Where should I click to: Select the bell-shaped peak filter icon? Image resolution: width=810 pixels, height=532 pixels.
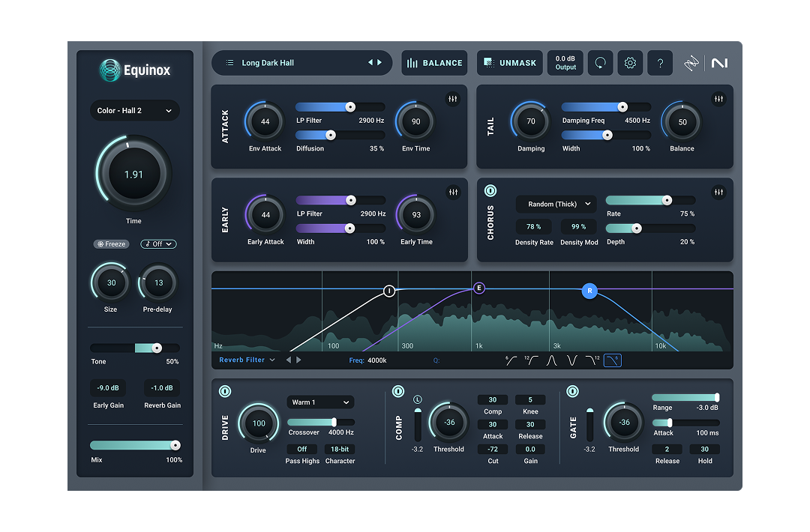pos(551,360)
